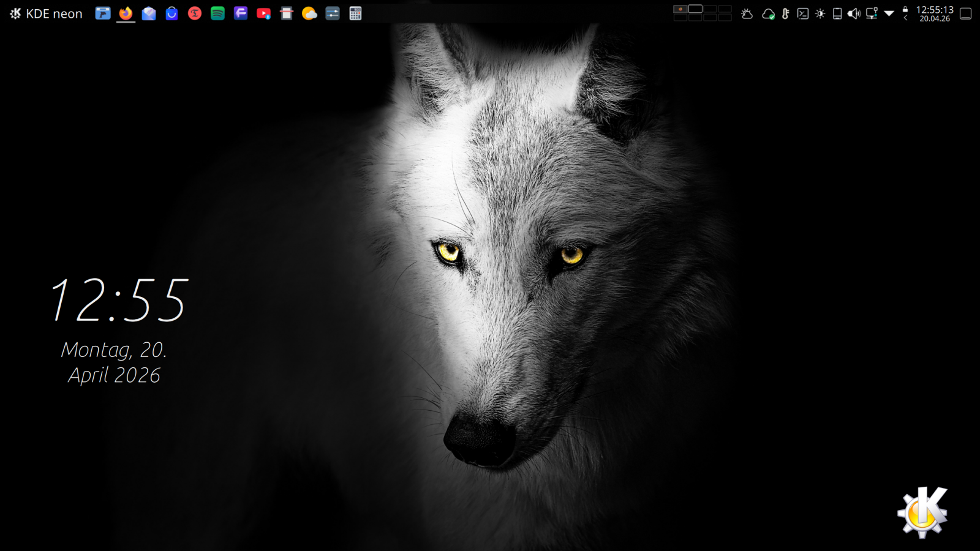Image resolution: width=980 pixels, height=551 pixels.
Task: Launch the blue shopping bag software store
Action: click(171, 13)
